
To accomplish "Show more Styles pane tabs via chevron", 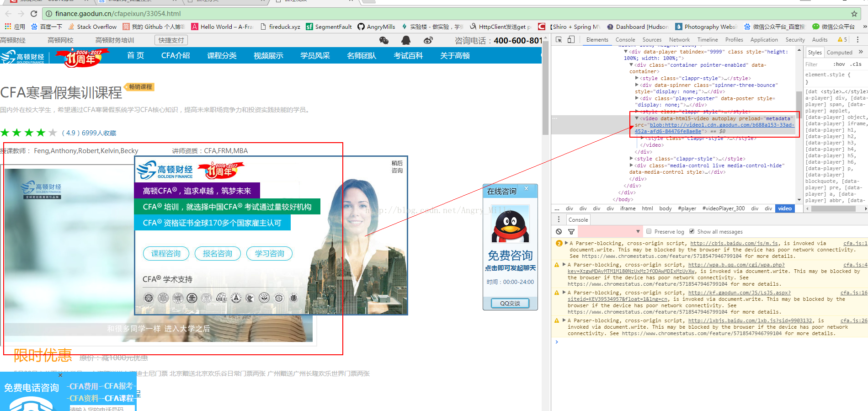I will 861,52.
